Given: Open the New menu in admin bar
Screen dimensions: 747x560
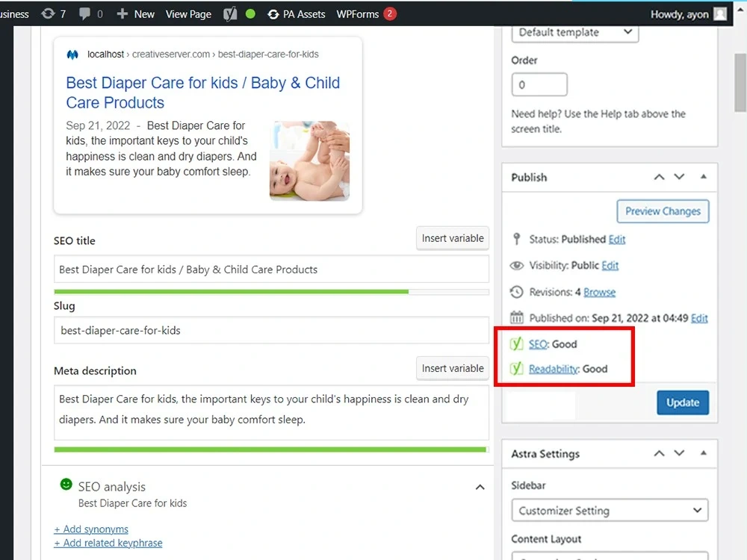Looking at the screenshot, I should (136, 13).
